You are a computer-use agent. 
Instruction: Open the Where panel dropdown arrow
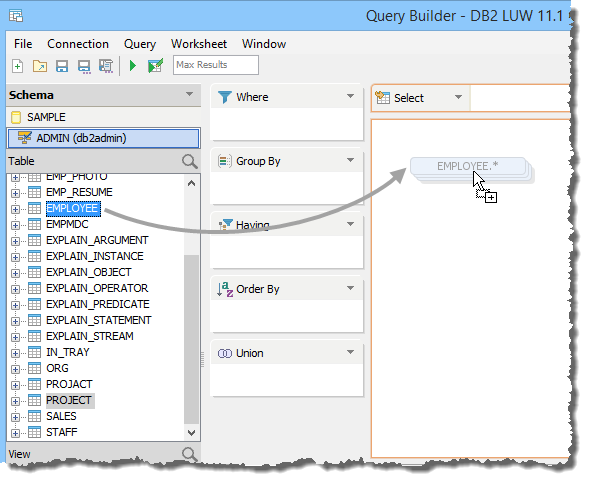(x=350, y=96)
